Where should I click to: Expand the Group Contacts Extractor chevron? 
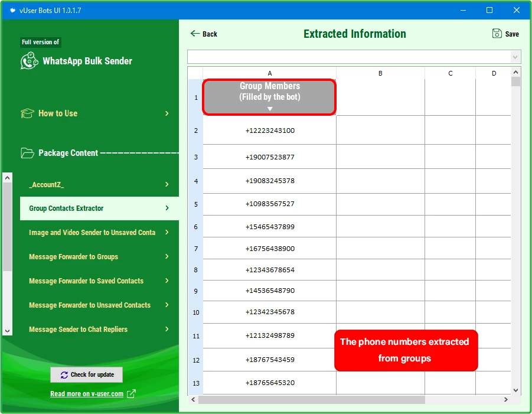(167, 208)
